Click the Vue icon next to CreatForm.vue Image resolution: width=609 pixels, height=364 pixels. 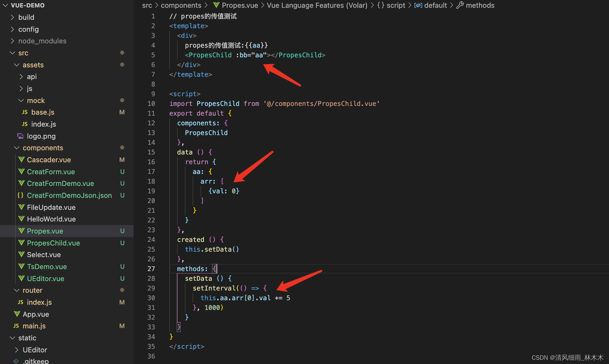[21, 172]
